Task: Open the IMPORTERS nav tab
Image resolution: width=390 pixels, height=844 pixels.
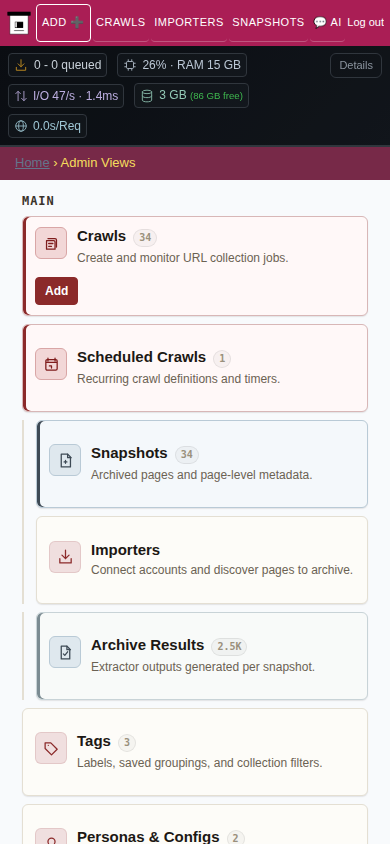Action: click(189, 23)
